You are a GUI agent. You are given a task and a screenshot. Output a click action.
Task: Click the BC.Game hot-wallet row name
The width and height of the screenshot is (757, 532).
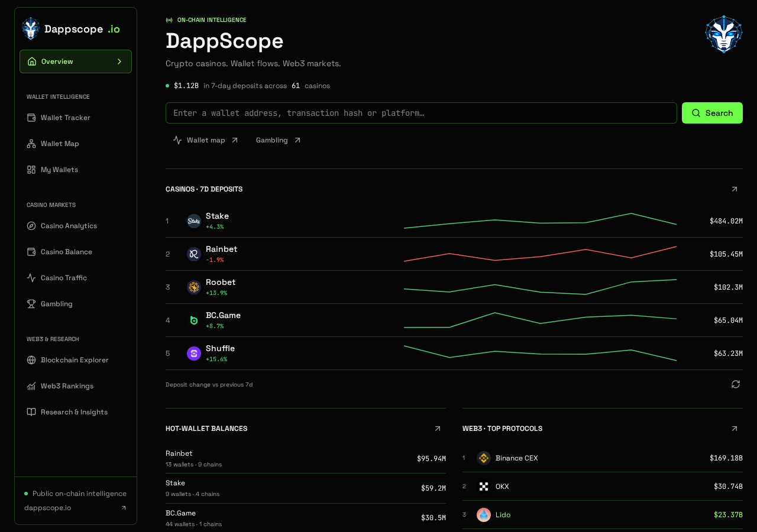point(180,513)
